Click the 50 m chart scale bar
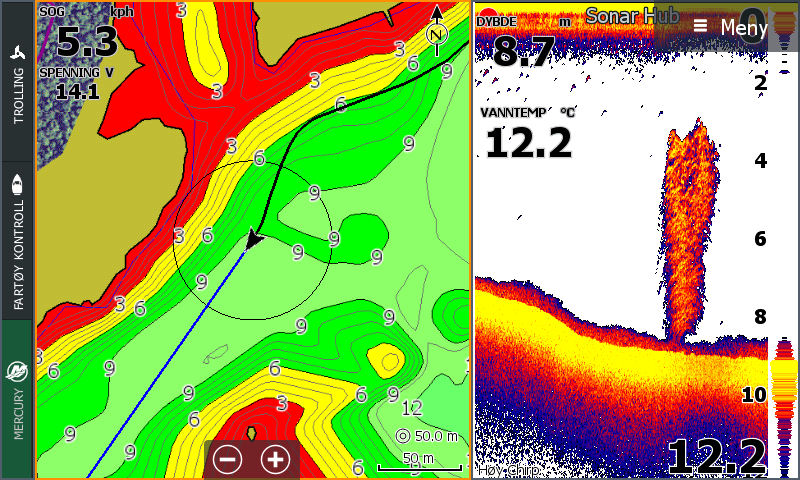800x480 pixels. (x=419, y=462)
